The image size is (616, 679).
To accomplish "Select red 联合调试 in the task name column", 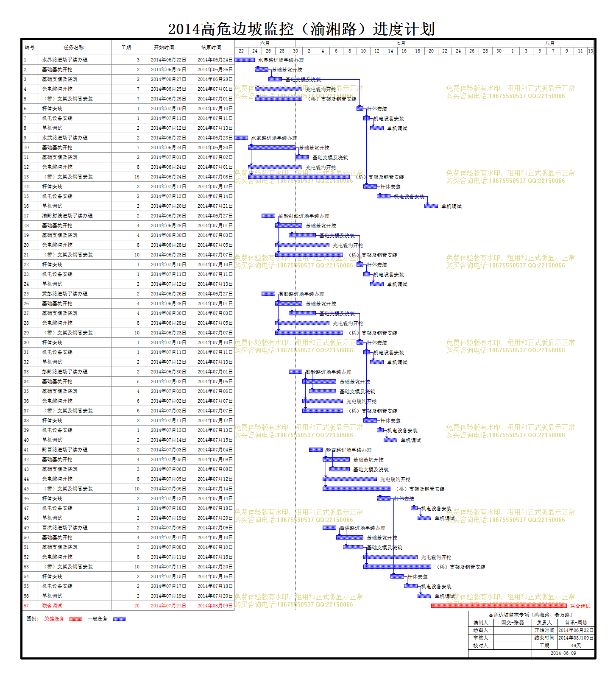I will pos(52,606).
